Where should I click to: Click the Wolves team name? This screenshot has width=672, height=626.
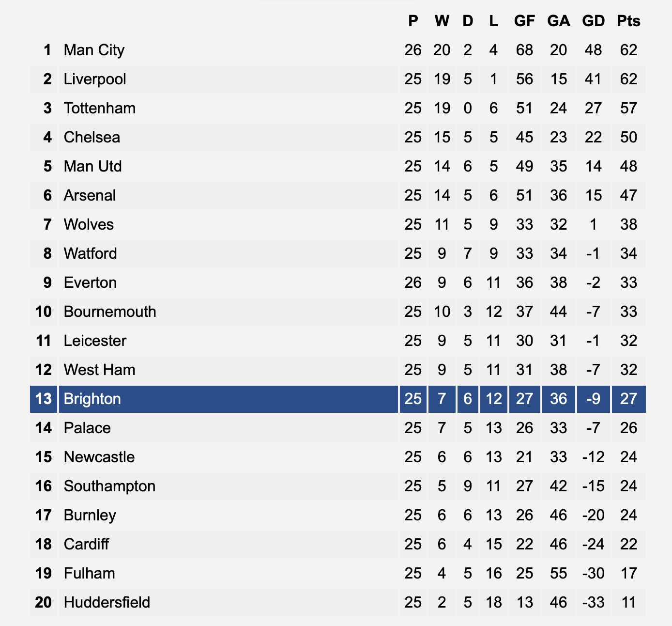pyautogui.click(x=89, y=224)
